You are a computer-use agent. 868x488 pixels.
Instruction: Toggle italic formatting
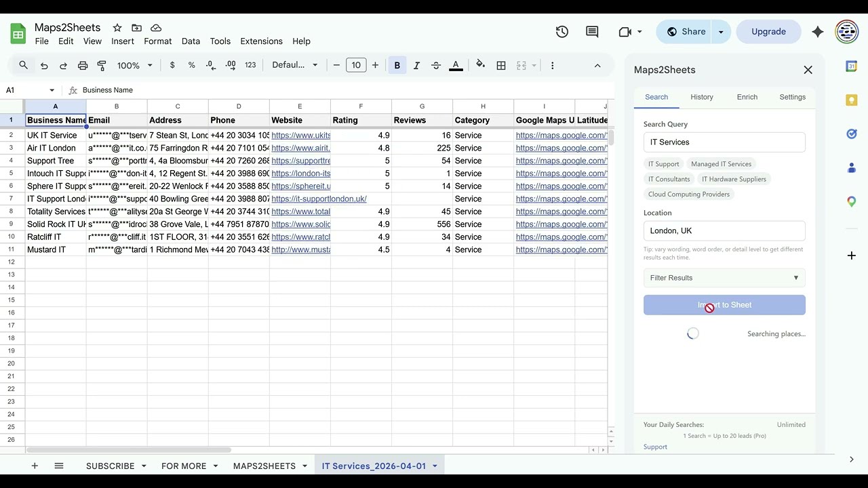416,65
